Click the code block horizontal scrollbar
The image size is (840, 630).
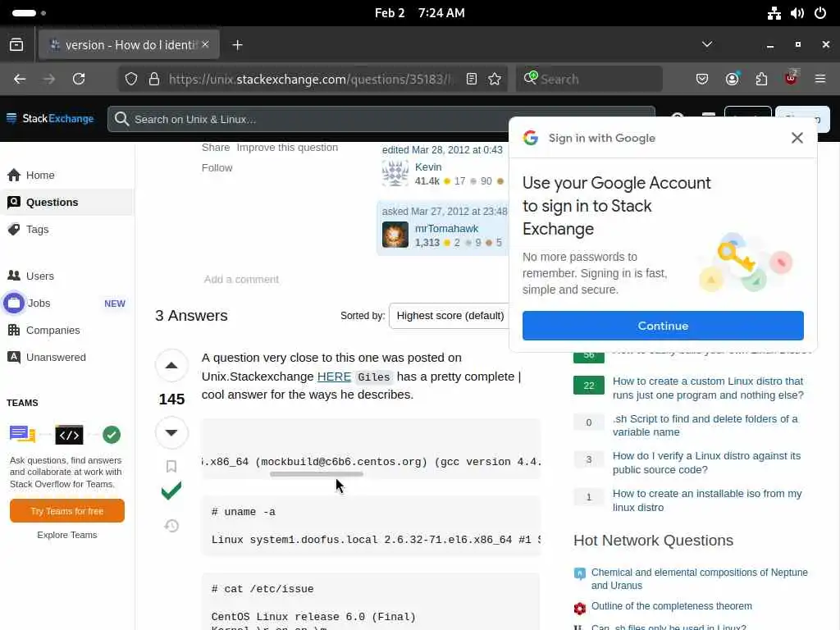316,474
